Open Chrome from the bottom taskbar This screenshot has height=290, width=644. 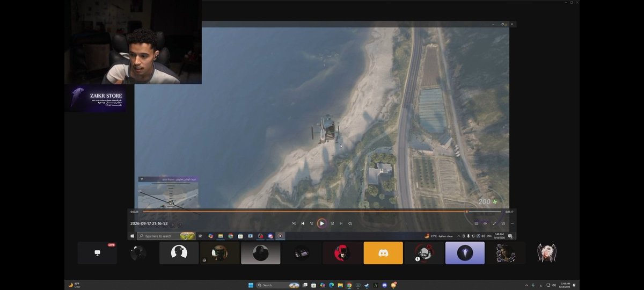tap(349, 285)
